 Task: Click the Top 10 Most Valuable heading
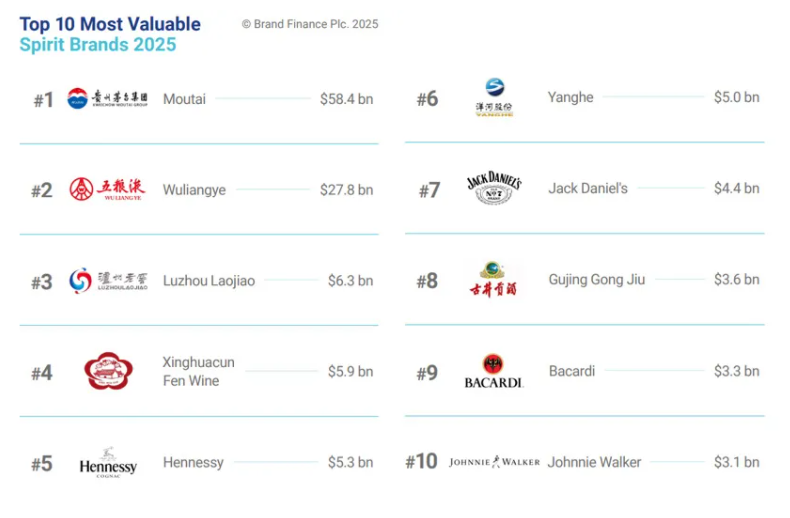110,24
